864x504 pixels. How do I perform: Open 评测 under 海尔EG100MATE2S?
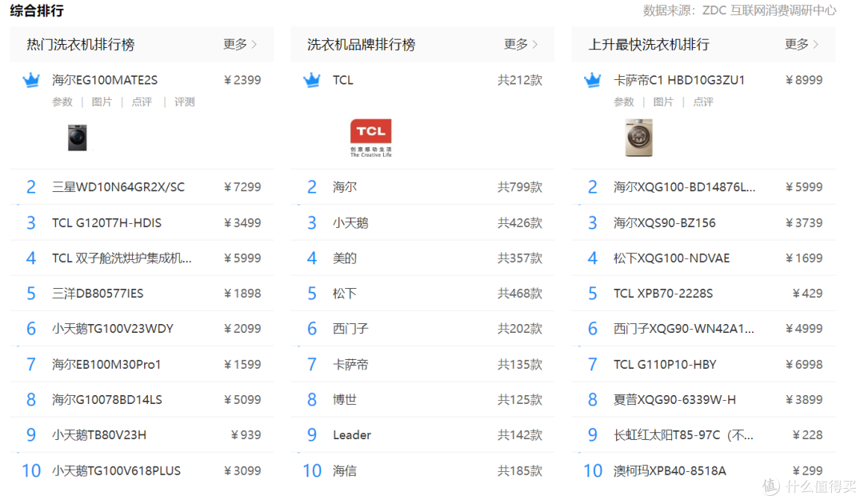185,102
